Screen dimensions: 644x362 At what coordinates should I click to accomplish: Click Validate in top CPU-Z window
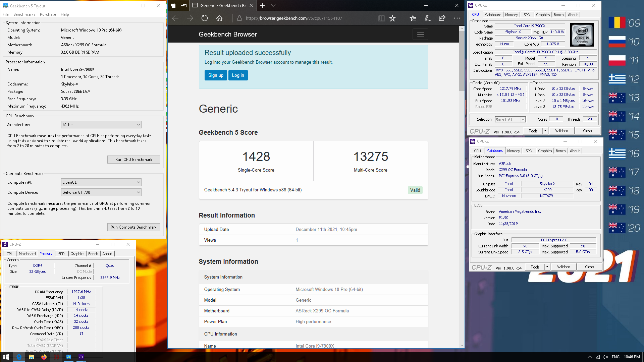(x=561, y=131)
